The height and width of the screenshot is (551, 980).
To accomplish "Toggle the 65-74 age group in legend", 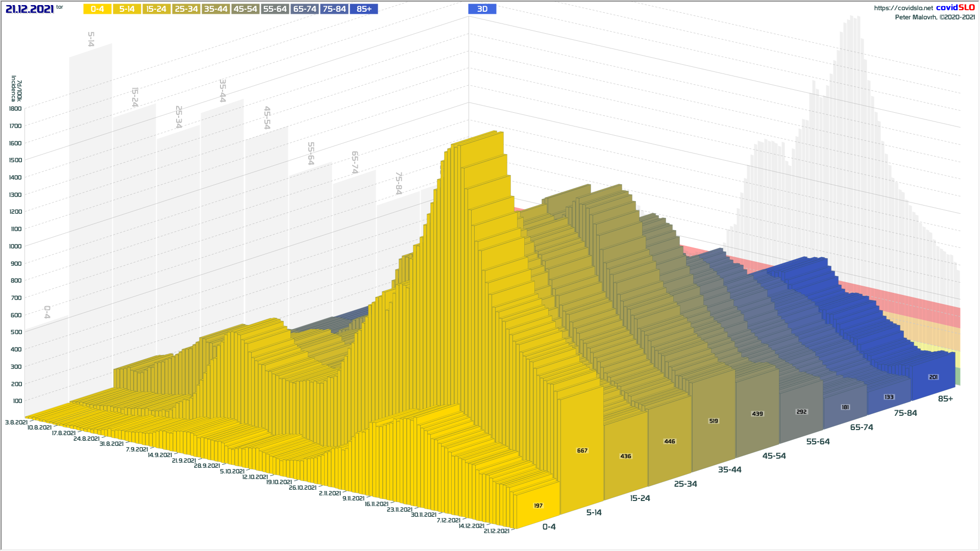I will 305,9.
